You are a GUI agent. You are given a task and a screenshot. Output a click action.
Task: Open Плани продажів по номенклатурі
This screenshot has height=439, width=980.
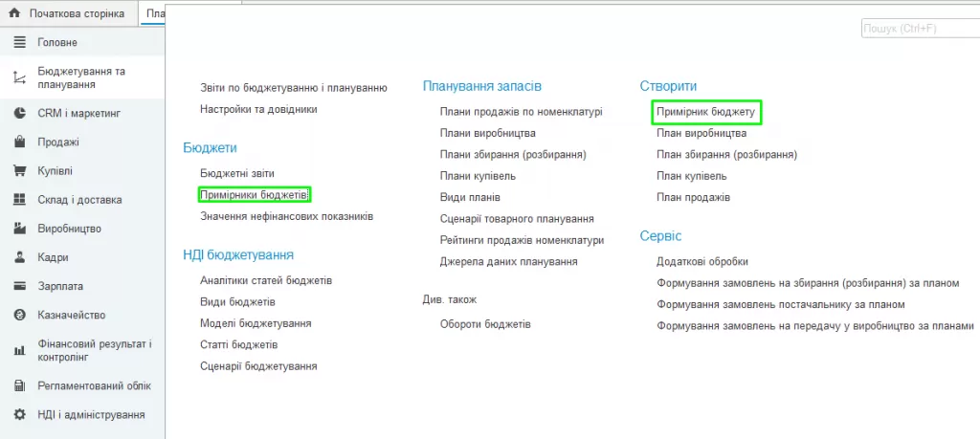522,112
